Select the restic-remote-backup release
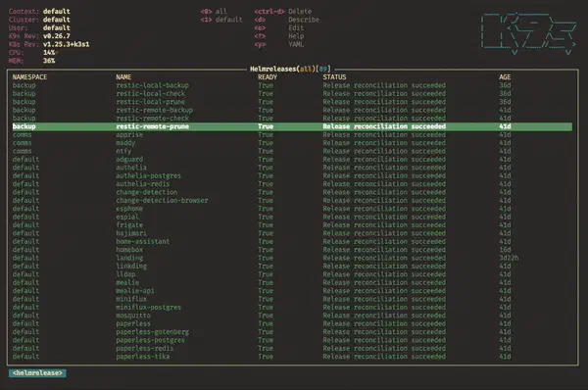Image resolution: width=588 pixels, height=390 pixels. pyautogui.click(x=292, y=111)
